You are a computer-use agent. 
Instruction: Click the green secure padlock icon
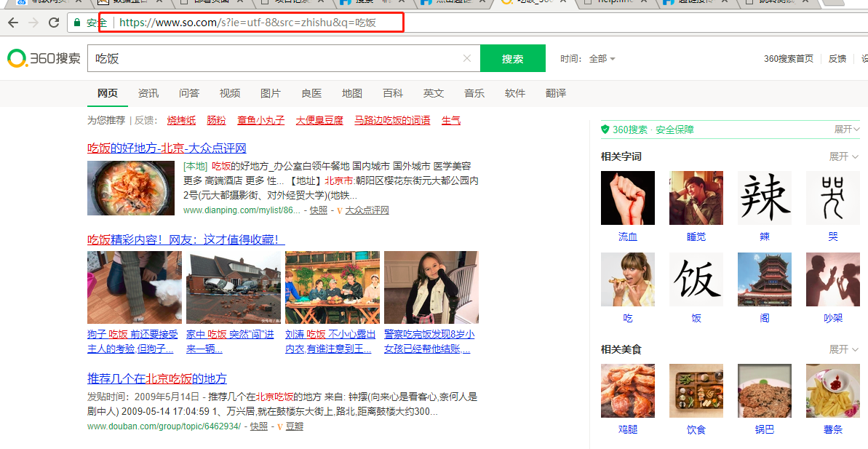(77, 23)
